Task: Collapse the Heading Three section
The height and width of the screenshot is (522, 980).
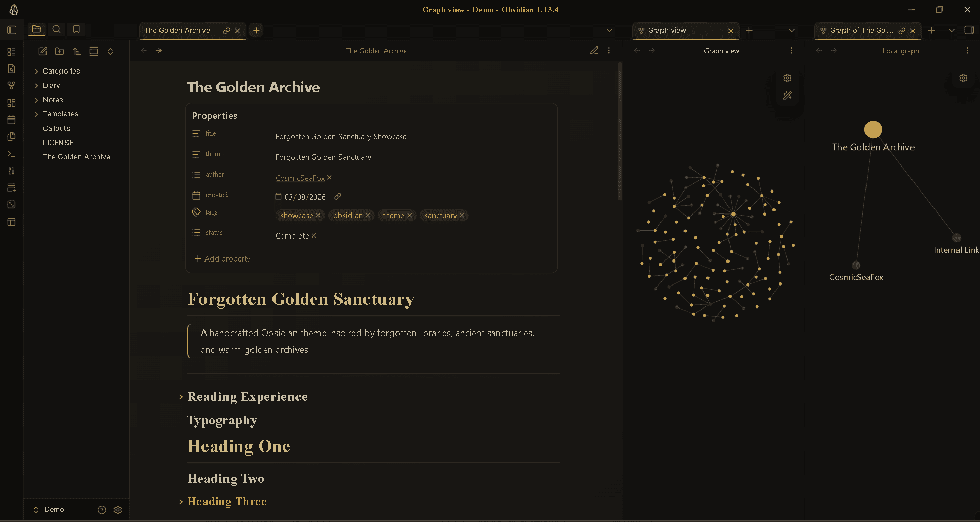Action: (x=181, y=502)
